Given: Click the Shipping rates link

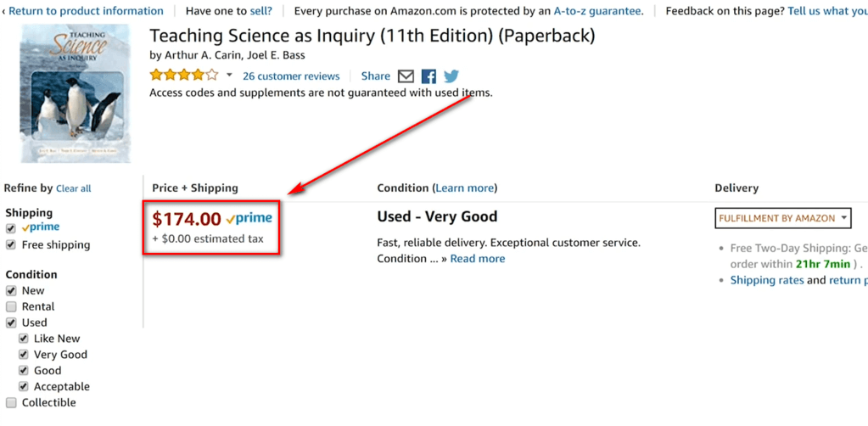Looking at the screenshot, I should point(767,280).
